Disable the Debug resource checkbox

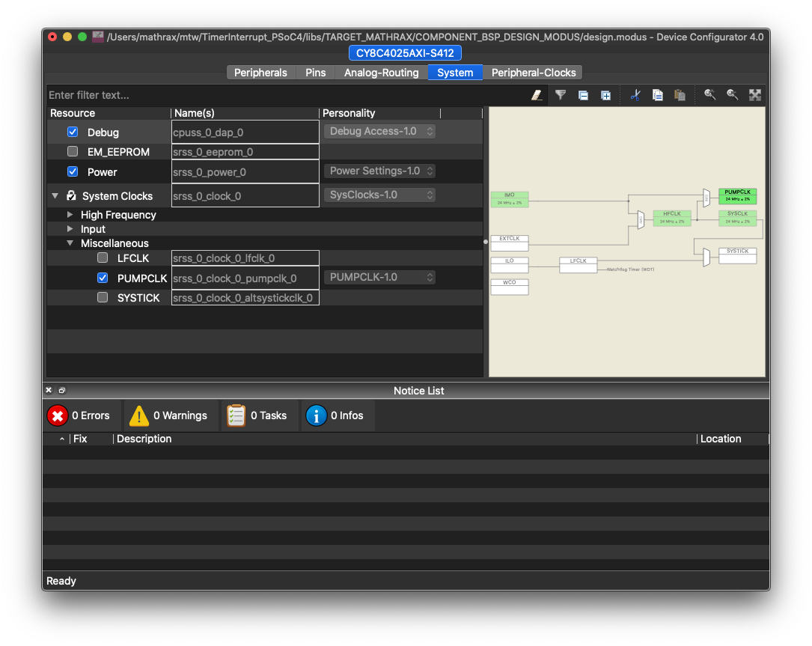click(x=73, y=132)
